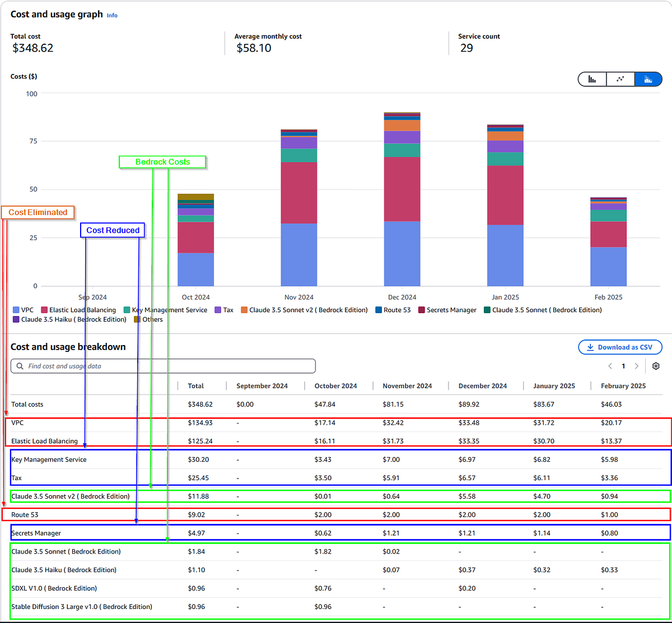Toggle Secrets Manager series in legend
Screen dimensions: 672x623
click(x=451, y=310)
